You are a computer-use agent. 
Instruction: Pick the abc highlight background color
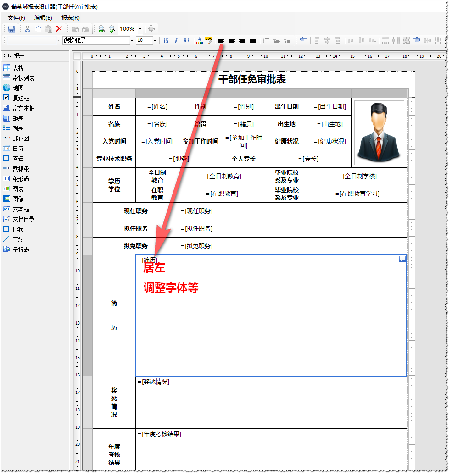click(x=209, y=40)
